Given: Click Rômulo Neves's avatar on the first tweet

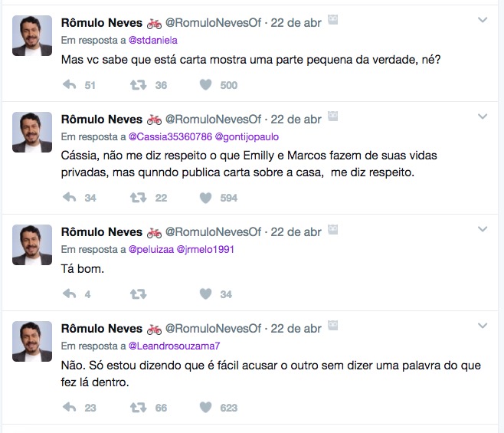Looking at the screenshot, I should click(x=32, y=35).
